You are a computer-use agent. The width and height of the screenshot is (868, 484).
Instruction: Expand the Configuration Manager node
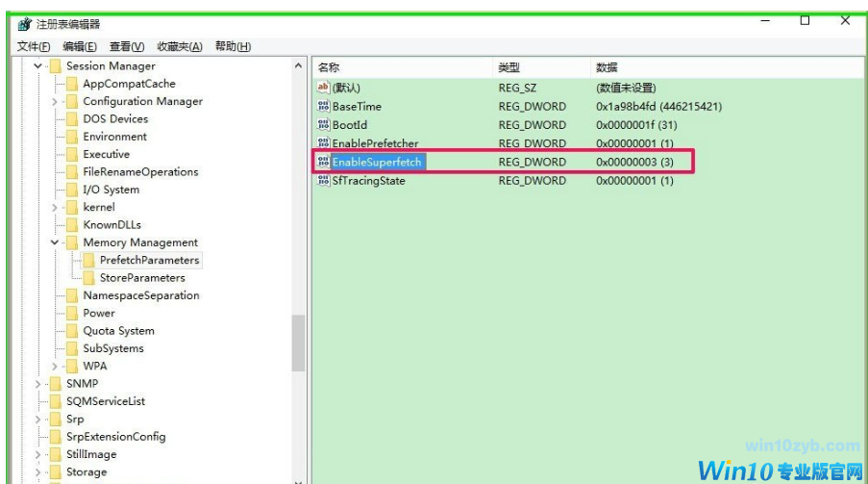pyautogui.click(x=54, y=101)
